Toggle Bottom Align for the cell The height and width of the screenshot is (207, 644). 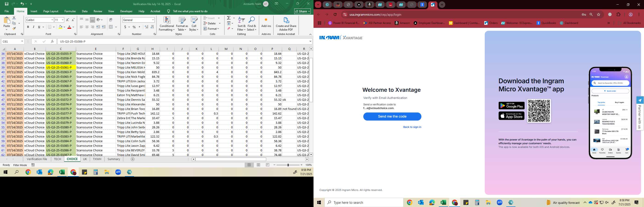click(92, 20)
